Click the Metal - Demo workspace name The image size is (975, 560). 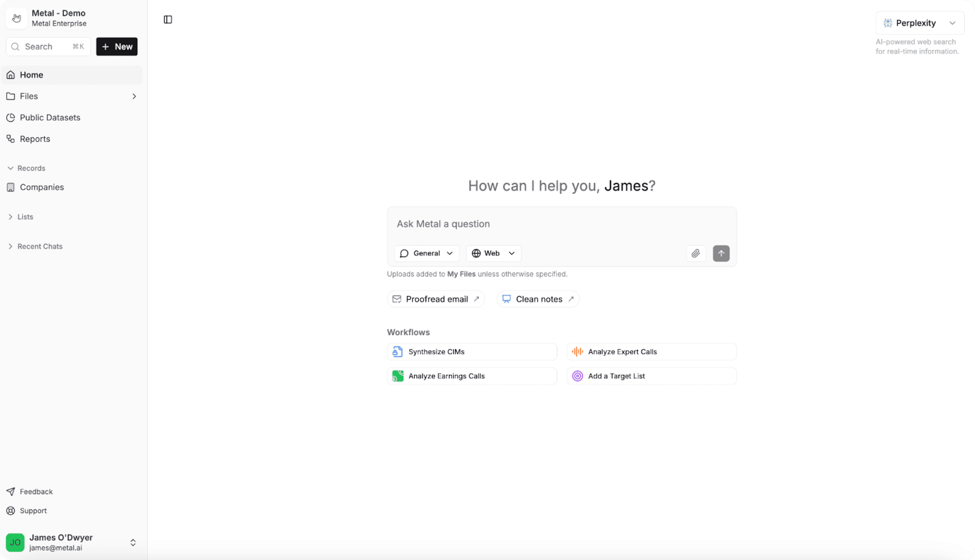[x=58, y=13]
